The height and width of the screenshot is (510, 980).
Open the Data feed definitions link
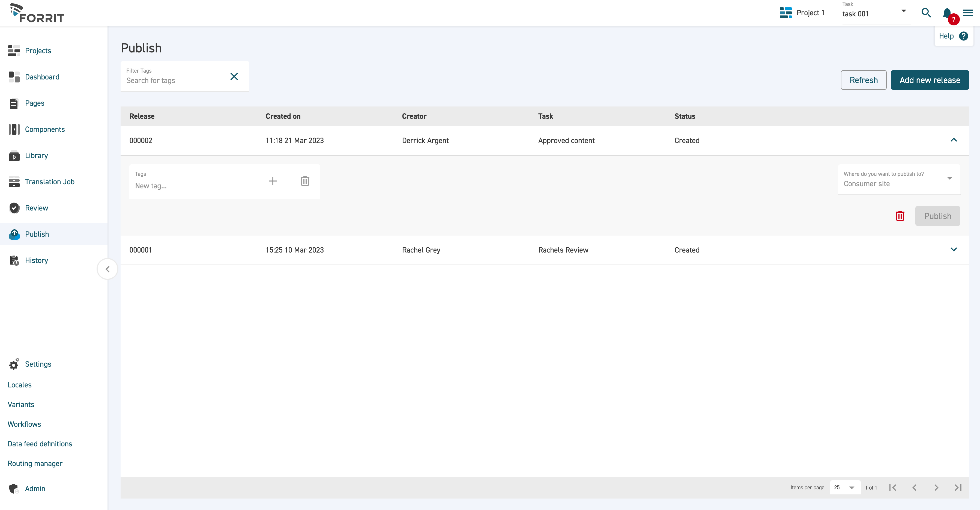tap(40, 444)
